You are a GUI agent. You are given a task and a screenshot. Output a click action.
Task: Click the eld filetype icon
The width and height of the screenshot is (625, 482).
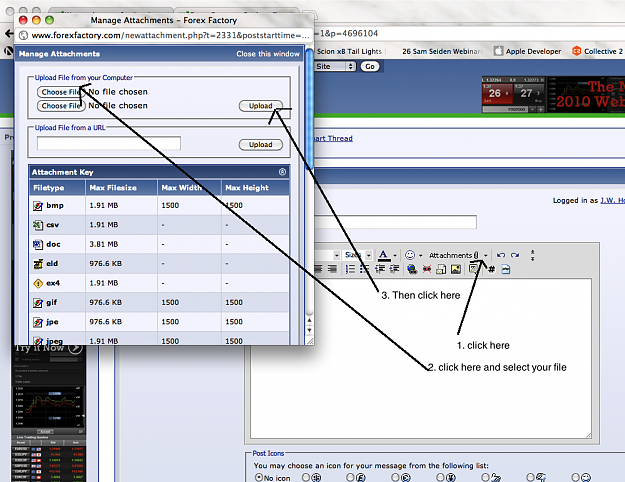click(x=38, y=264)
